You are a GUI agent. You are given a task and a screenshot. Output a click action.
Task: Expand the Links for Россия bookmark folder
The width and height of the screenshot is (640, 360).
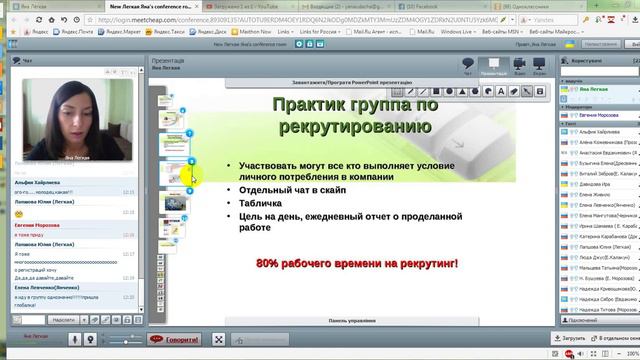point(320,31)
